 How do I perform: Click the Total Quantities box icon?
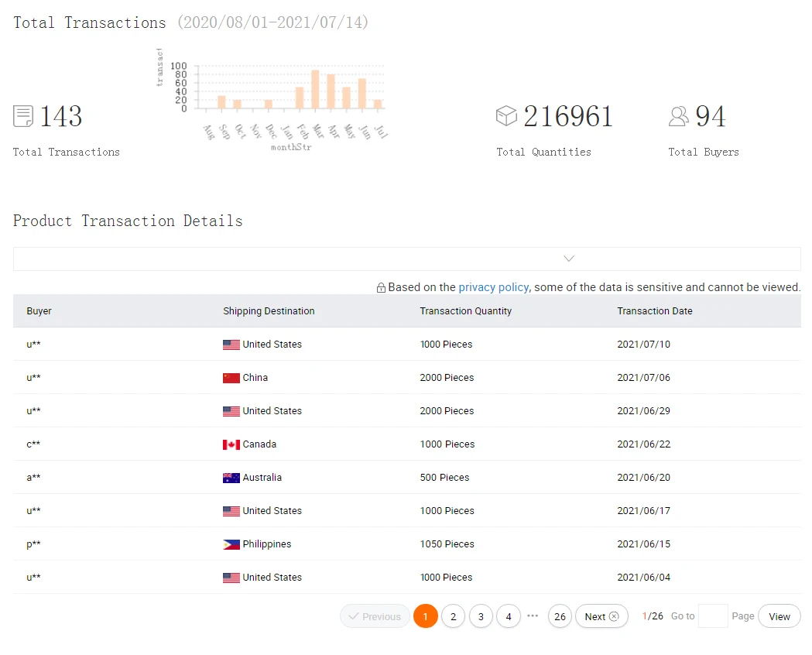tap(505, 116)
